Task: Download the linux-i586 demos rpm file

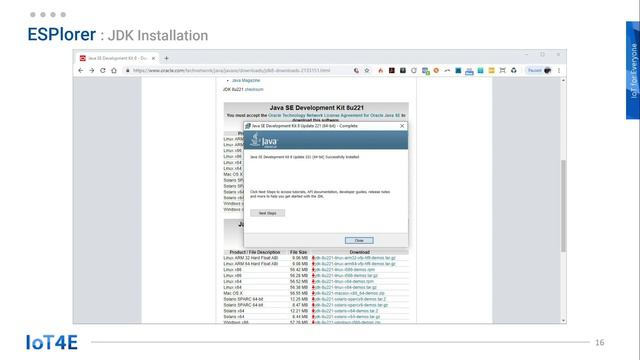Action: coord(344,270)
